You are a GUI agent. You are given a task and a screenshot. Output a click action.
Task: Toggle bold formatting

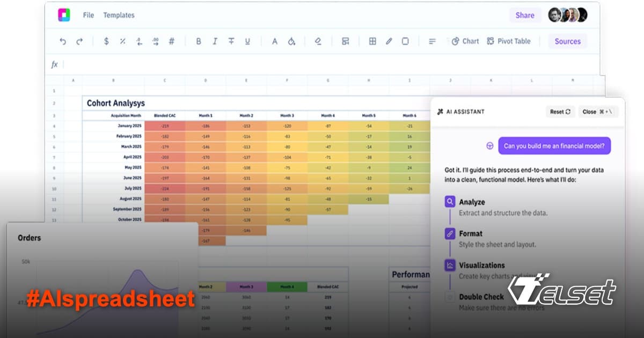(x=199, y=41)
